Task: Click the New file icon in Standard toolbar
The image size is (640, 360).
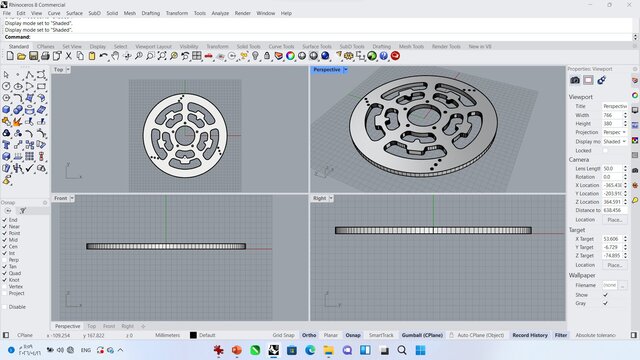Action: (x=10, y=56)
